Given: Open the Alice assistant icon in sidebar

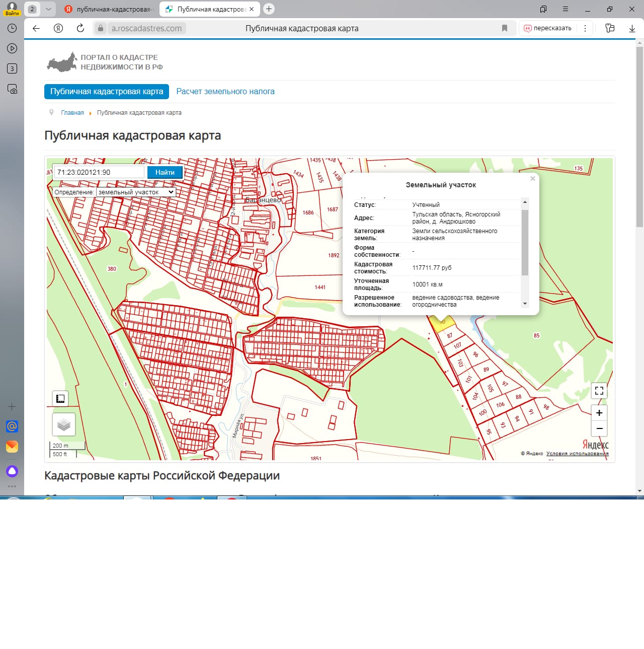Looking at the screenshot, I should (x=12, y=471).
